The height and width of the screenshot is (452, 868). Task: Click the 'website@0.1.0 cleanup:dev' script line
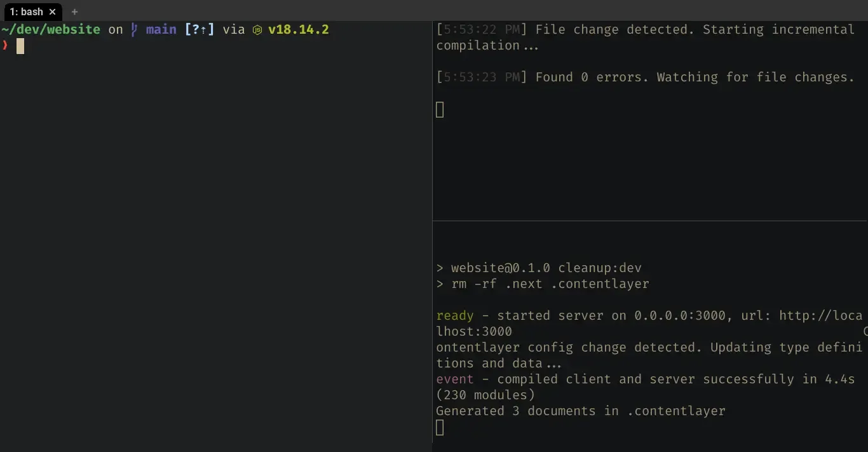coord(543,268)
